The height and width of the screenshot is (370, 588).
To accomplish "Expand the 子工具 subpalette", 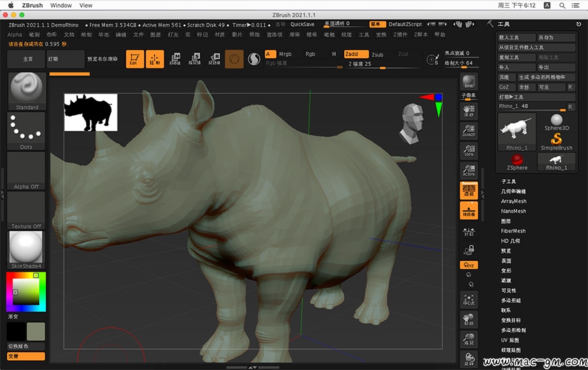I will click(x=508, y=181).
